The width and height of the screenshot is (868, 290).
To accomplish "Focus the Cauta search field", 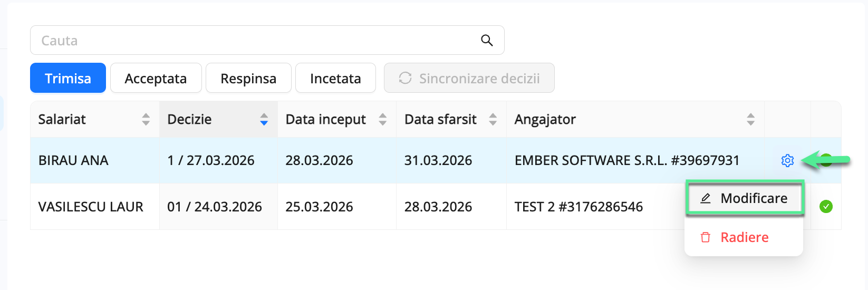I will [x=253, y=41].
